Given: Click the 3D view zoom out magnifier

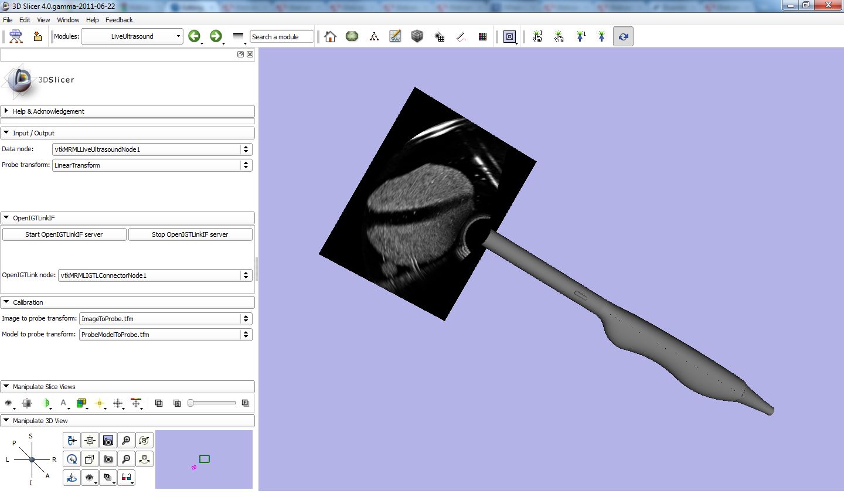Looking at the screenshot, I should pyautogui.click(x=126, y=459).
